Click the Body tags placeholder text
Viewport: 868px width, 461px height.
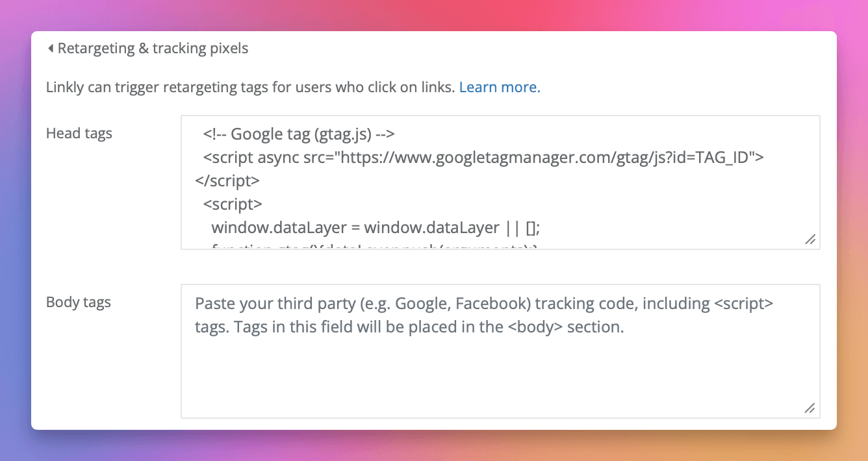(484, 314)
